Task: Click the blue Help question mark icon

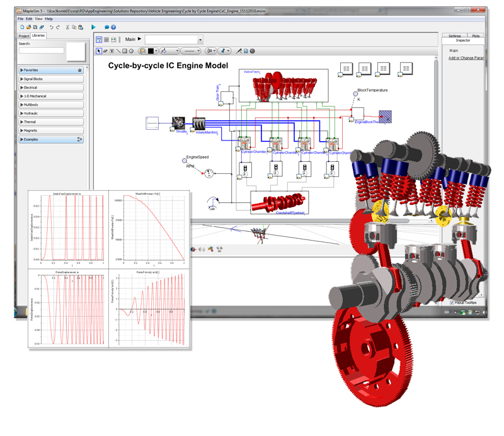Action: pyautogui.click(x=113, y=27)
